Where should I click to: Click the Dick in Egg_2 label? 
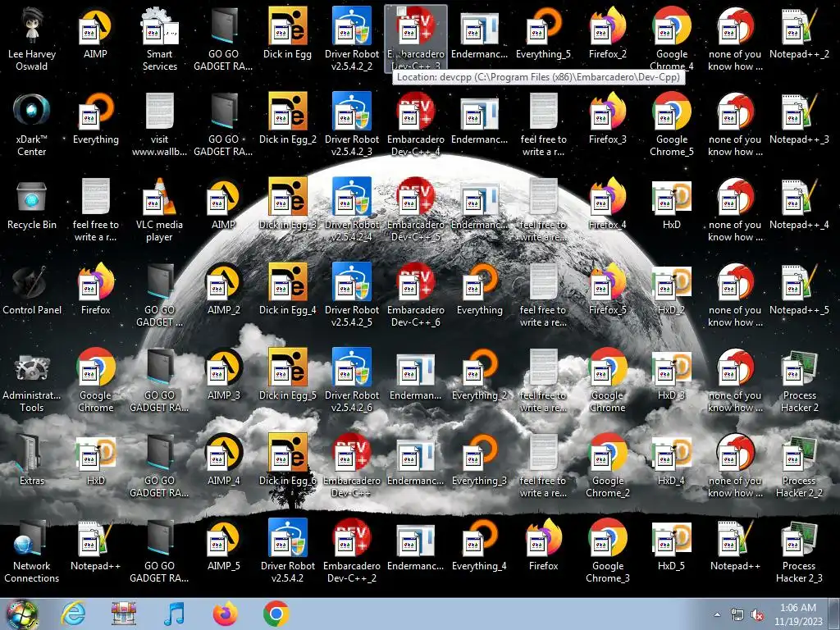288,139
